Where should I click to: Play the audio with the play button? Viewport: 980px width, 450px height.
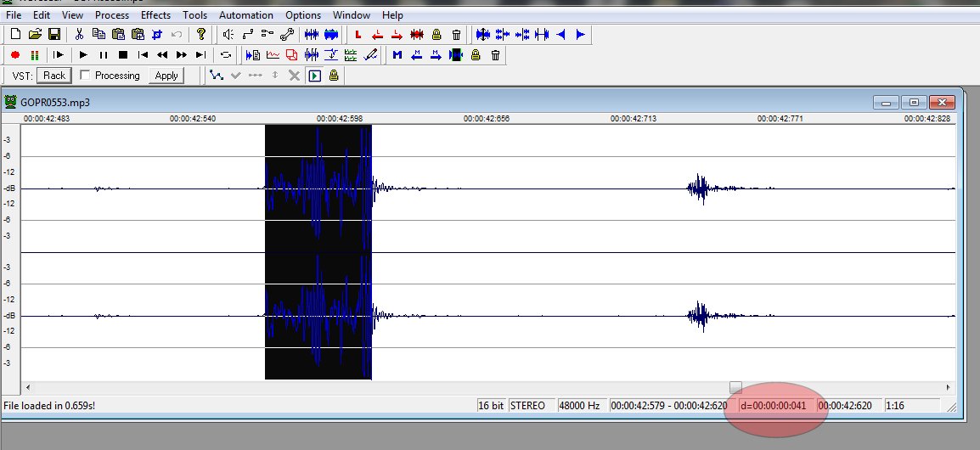(83, 55)
